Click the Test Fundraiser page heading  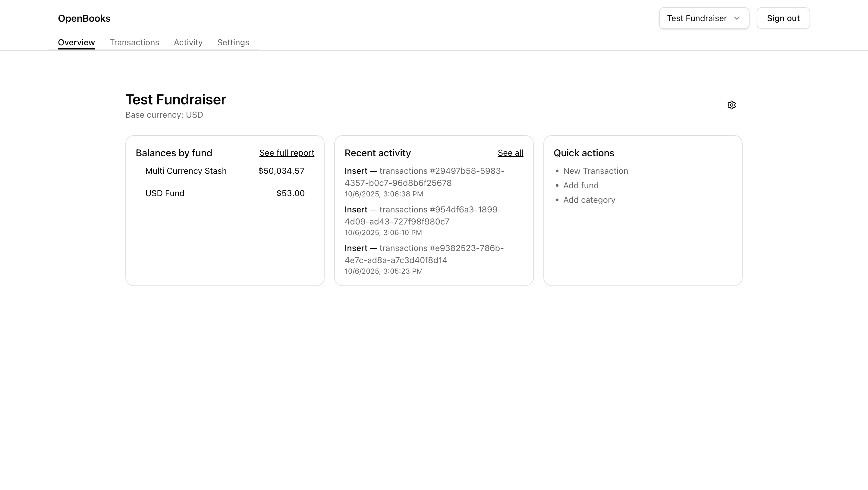point(175,100)
